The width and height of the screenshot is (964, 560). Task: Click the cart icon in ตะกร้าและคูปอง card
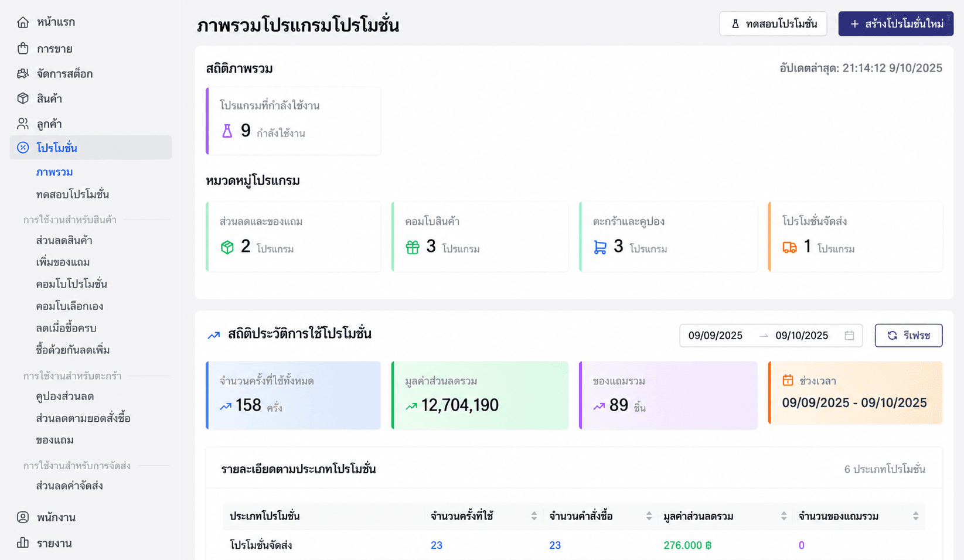[600, 247]
